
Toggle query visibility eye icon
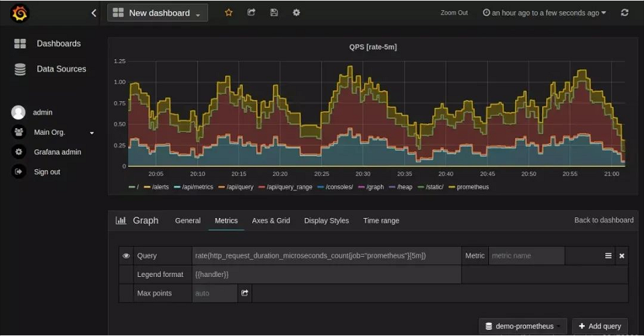point(126,256)
